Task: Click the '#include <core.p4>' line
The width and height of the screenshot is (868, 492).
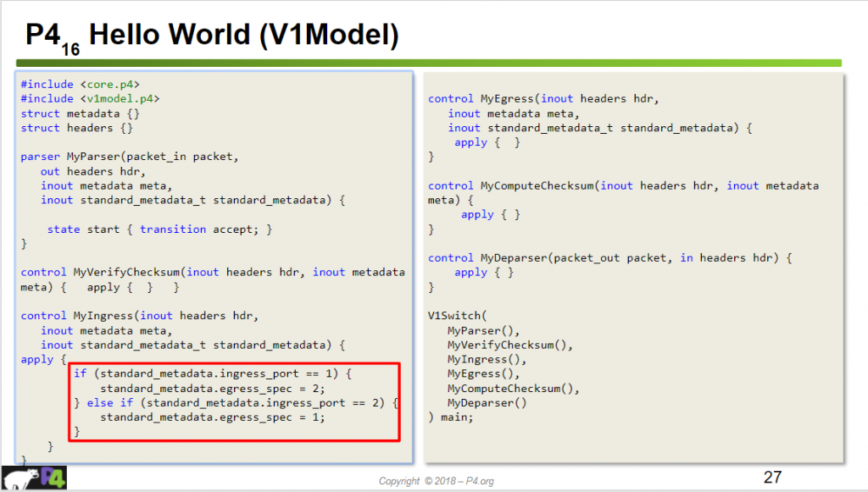Action: pos(81,84)
